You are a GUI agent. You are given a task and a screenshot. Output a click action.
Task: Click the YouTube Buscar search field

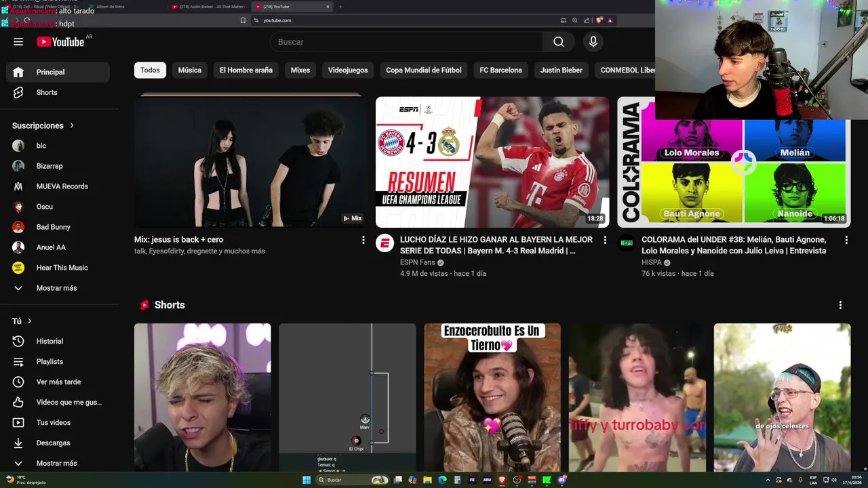pos(406,42)
